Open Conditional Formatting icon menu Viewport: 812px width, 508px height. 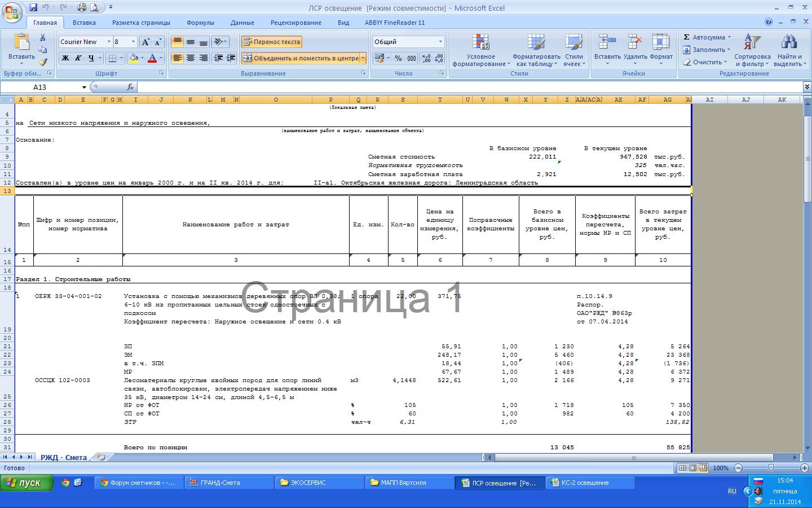coord(480,42)
